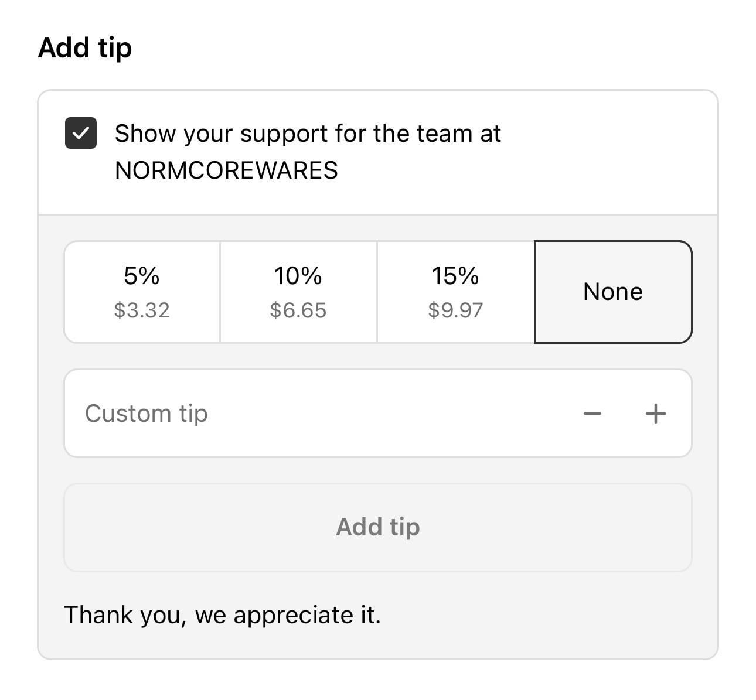Click 'Thank you, we appreciate it.' message
The image size is (756, 700).
[x=223, y=615]
